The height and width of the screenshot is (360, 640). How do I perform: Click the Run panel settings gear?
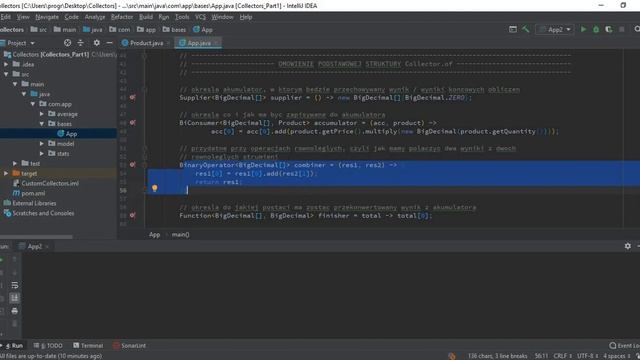pos(628,246)
